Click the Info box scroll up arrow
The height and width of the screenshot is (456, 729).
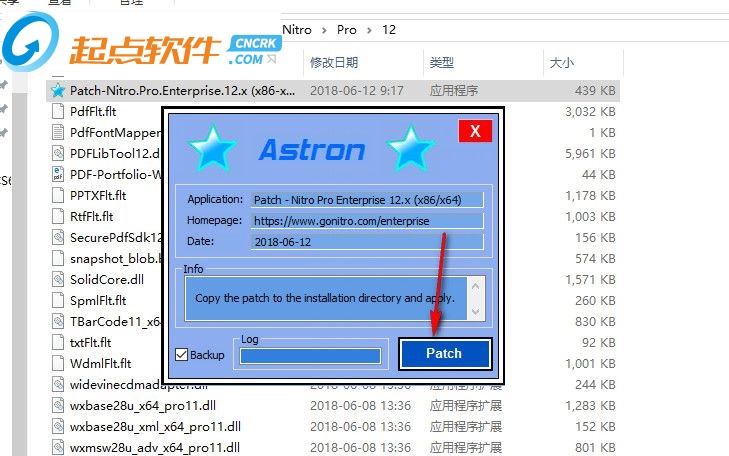[x=476, y=286]
